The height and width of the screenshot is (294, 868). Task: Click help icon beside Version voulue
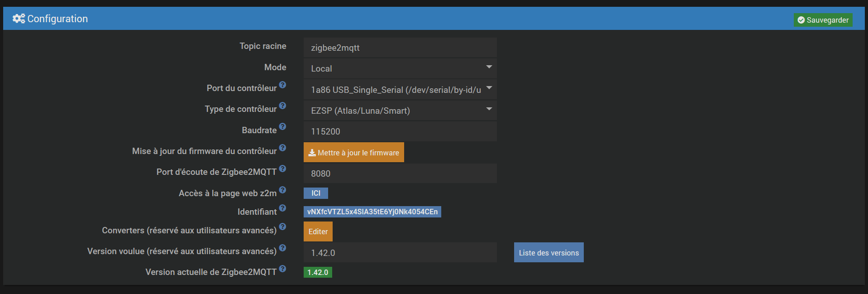282,248
